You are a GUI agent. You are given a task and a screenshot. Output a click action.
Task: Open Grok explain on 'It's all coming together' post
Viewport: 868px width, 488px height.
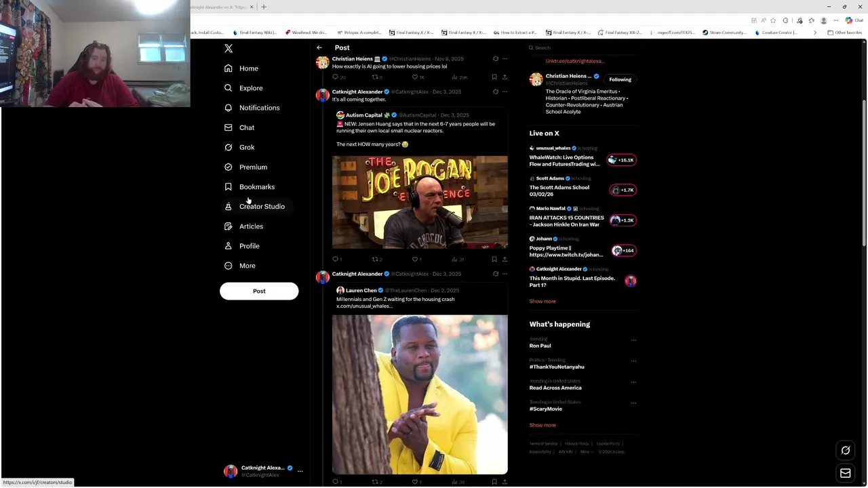496,91
